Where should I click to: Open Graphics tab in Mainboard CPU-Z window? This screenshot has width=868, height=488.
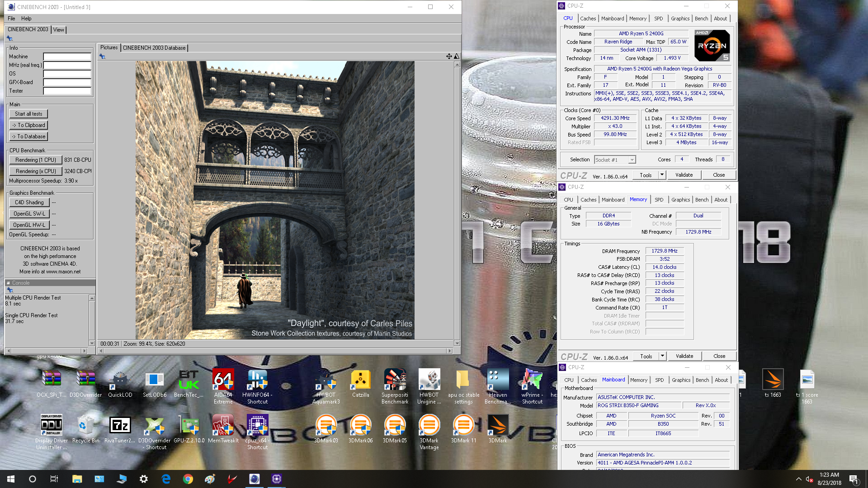pos(681,380)
